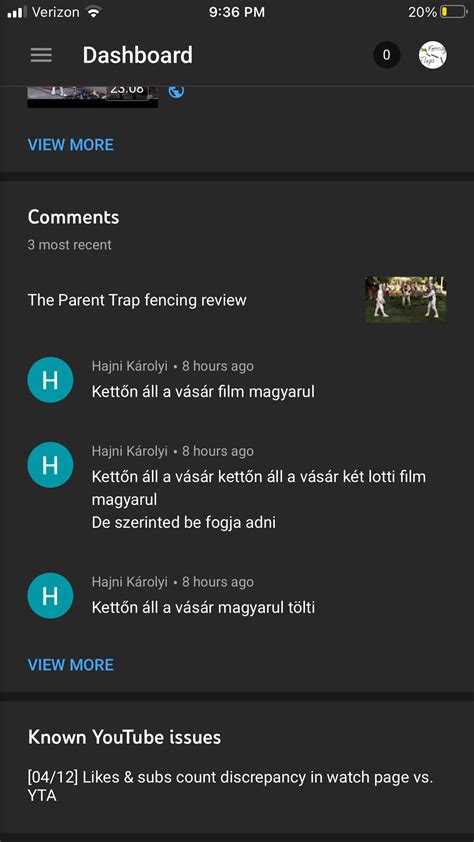Image resolution: width=474 pixels, height=842 pixels.
Task: Open the comment 'Kettőn áll a vásár film magyarul'
Action: pyautogui.click(x=203, y=392)
